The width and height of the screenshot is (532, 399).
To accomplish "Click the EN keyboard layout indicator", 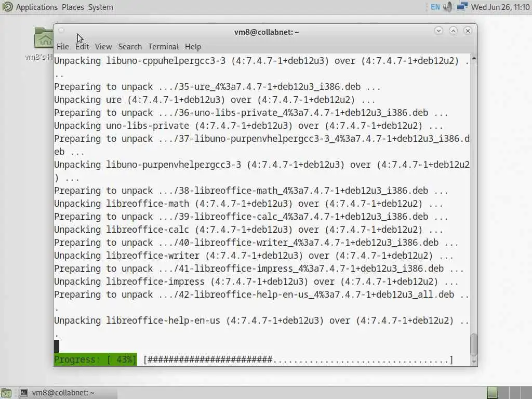I will pyautogui.click(x=435, y=7).
